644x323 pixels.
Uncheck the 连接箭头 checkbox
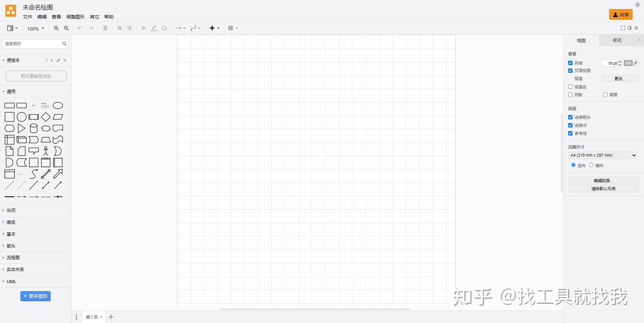(570, 117)
